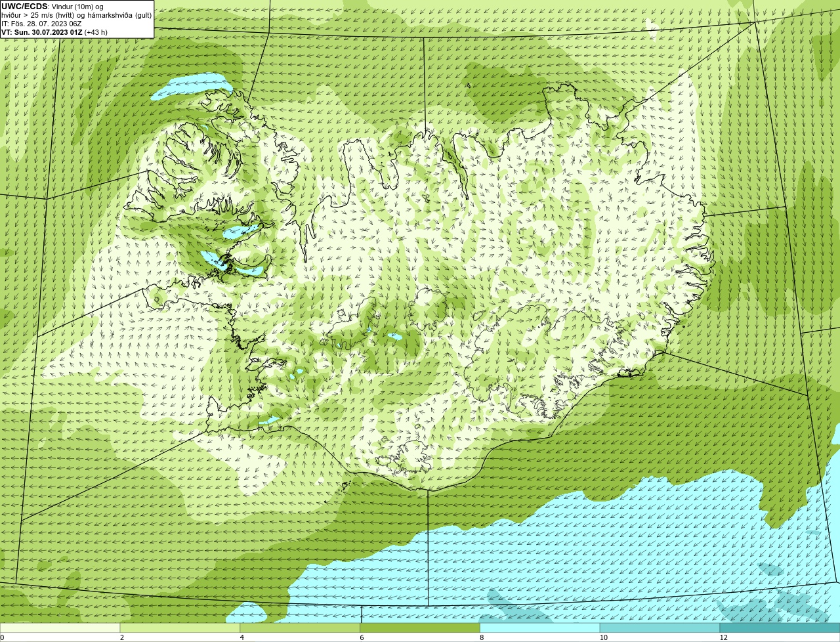This screenshot has height=642, width=840.
Task: Click the '10' color scale tick label
Action: [603, 637]
